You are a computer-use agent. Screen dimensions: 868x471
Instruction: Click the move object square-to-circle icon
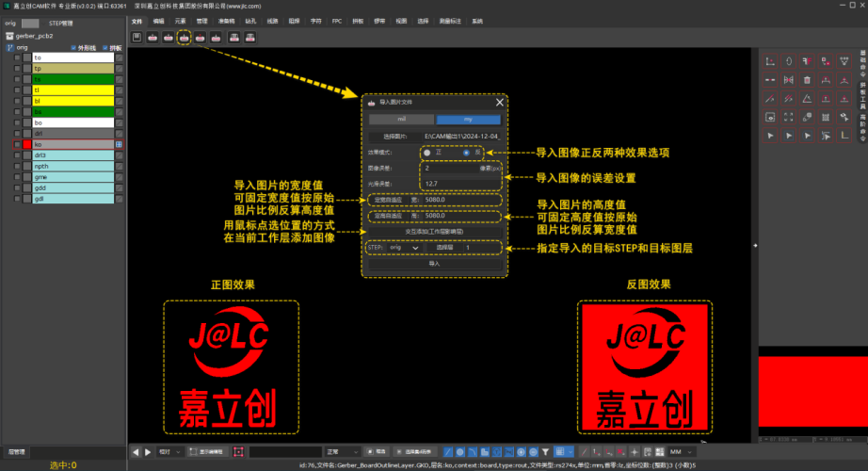coord(826,61)
